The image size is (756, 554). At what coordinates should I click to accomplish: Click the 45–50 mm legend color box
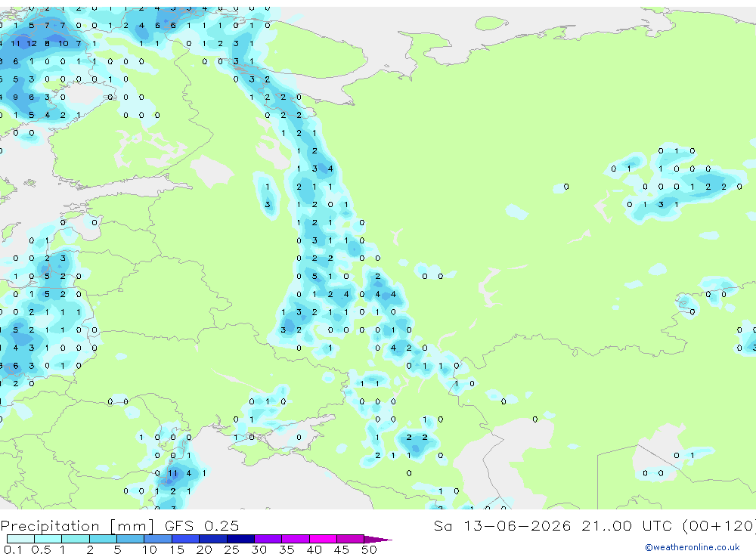pyautogui.click(x=351, y=539)
